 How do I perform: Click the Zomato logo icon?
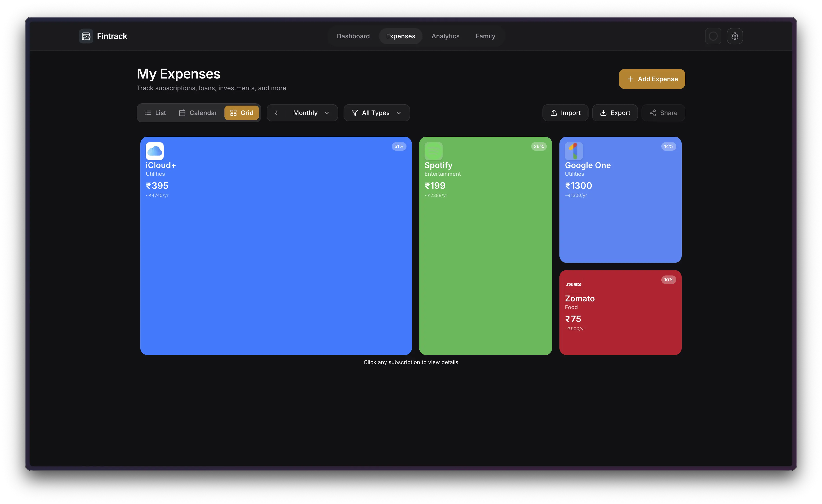coord(573,284)
